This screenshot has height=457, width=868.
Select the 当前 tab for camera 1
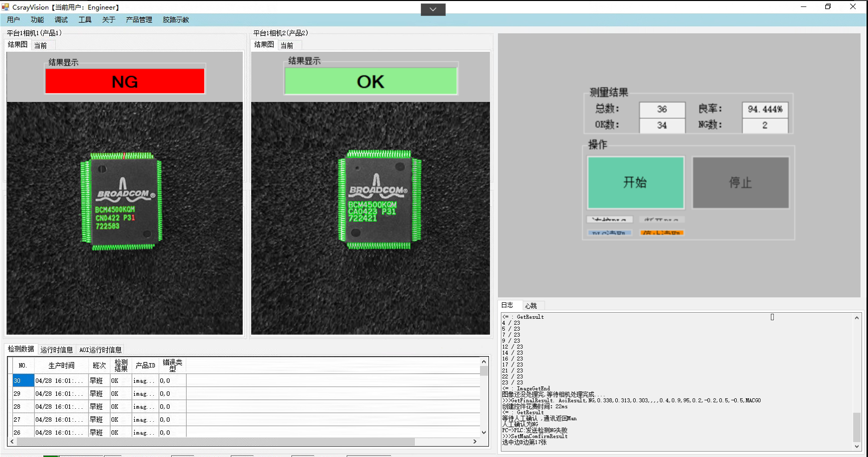tap(40, 45)
